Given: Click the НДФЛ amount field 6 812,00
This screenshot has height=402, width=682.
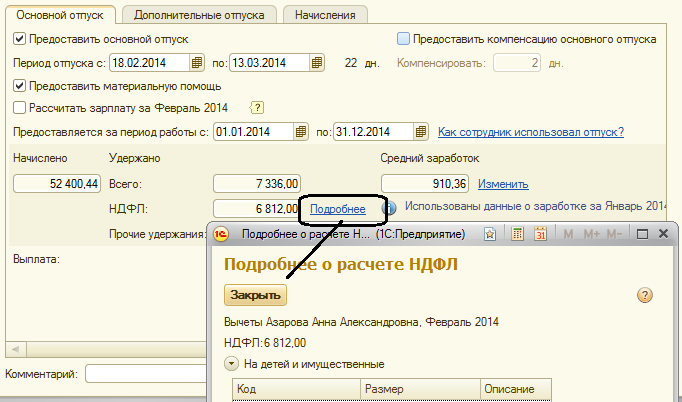Looking at the screenshot, I should coord(257,209).
